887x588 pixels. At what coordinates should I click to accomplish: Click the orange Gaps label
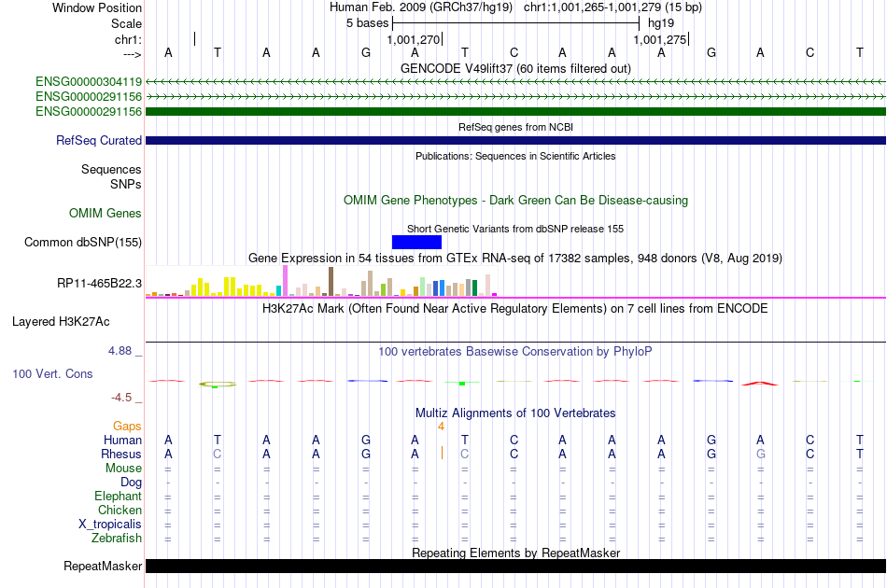[127, 427]
